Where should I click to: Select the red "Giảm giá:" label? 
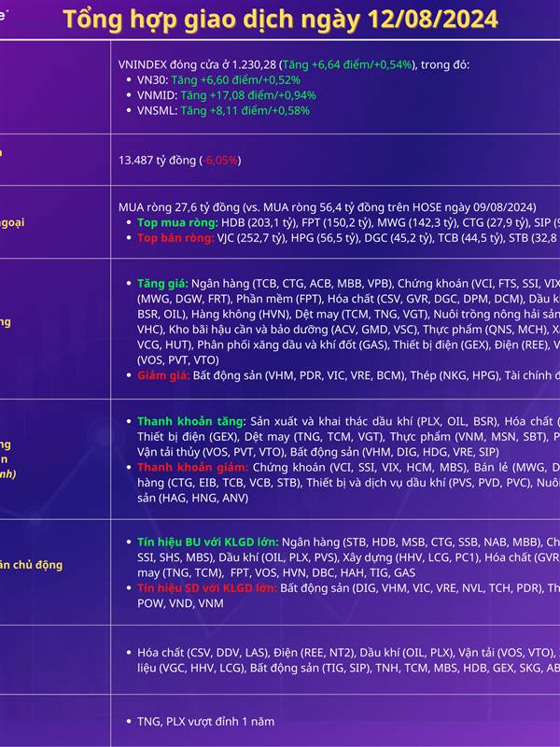[163, 375]
